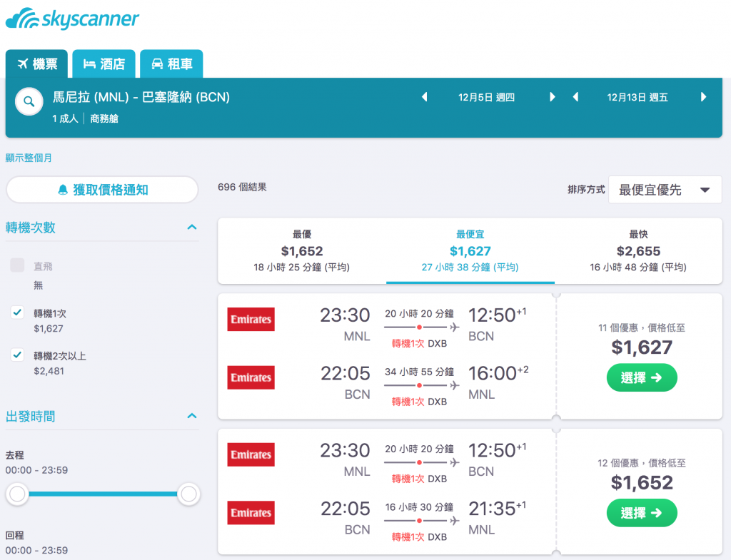Screen dimensions: 731x560
Task: Select the 最優 $1,652 results tab
Action: click(302, 250)
